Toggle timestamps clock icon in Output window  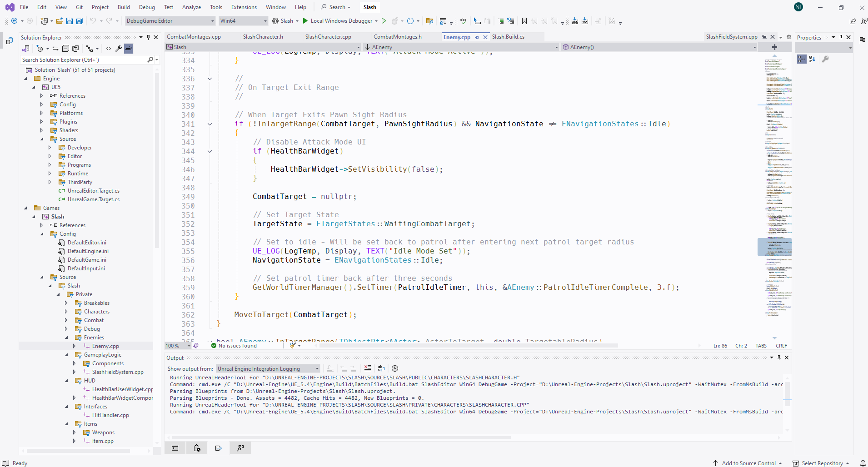point(395,368)
